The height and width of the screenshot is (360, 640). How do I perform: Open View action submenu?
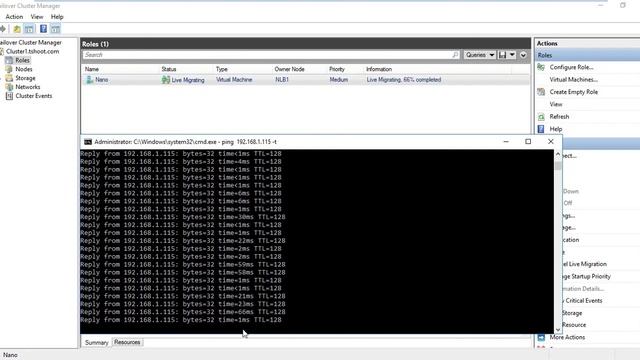tap(556, 104)
